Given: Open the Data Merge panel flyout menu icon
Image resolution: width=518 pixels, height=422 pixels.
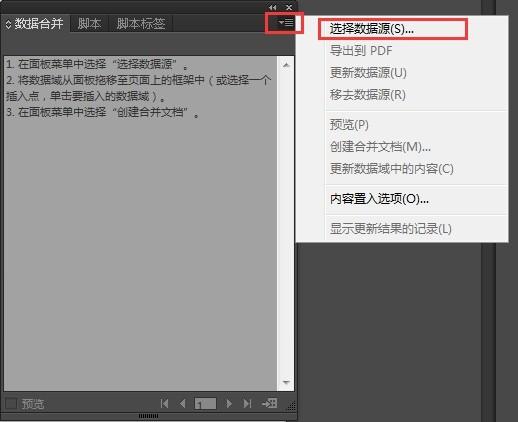Looking at the screenshot, I should click(x=286, y=23).
